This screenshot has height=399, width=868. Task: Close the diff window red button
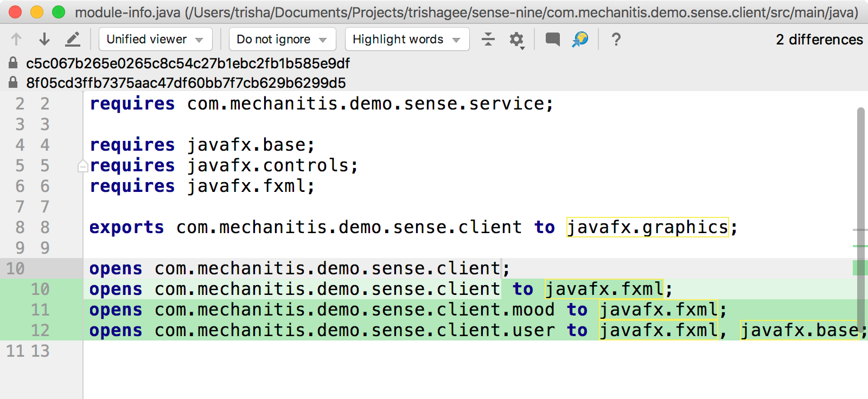pyautogui.click(x=15, y=12)
